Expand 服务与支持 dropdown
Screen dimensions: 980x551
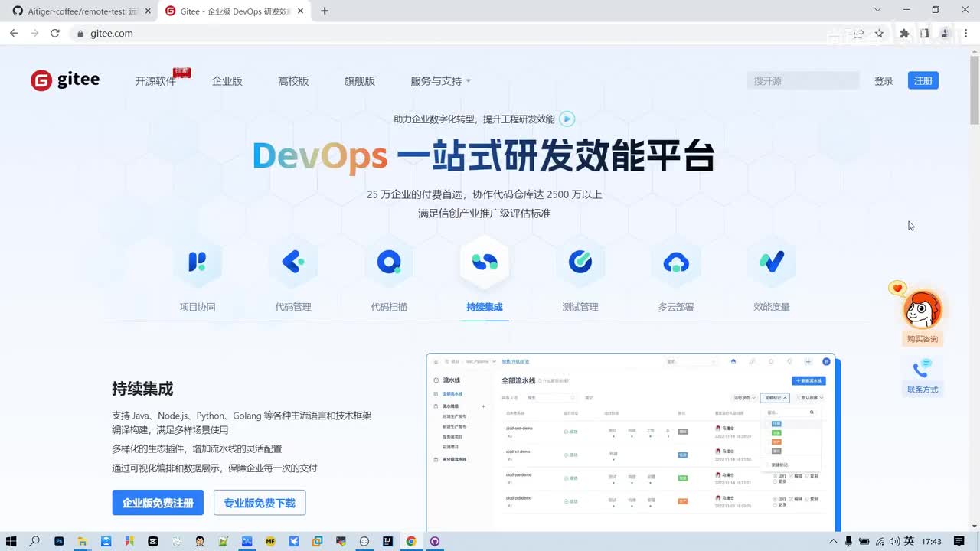440,81
